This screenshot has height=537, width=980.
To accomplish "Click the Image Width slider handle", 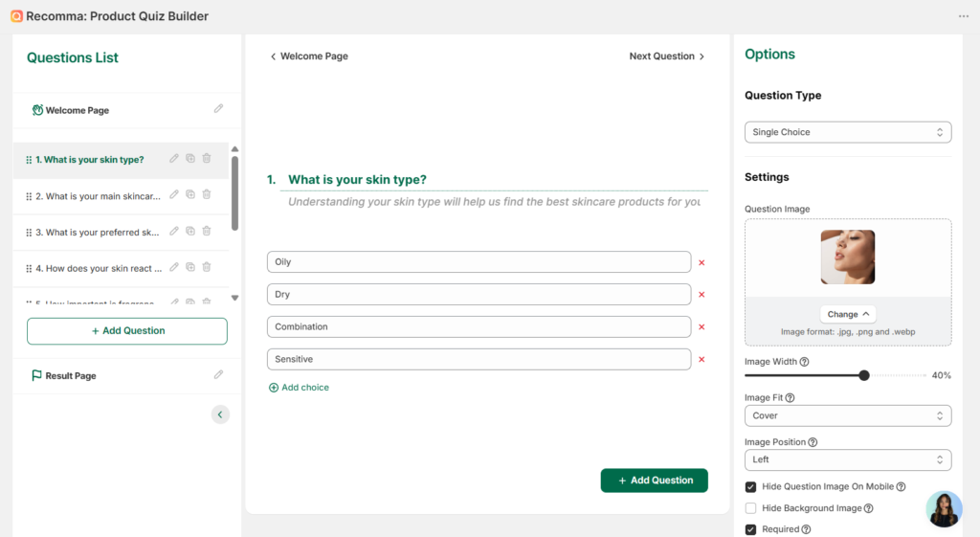I will (x=864, y=376).
